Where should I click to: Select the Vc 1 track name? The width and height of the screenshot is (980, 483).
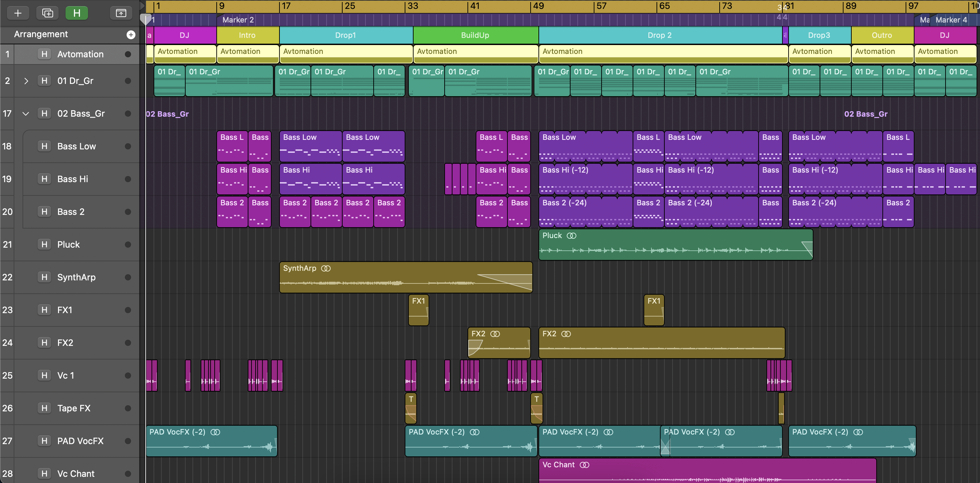point(66,375)
